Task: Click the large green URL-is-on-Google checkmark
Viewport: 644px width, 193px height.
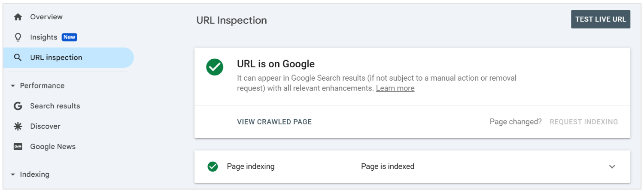Action: 215,67
